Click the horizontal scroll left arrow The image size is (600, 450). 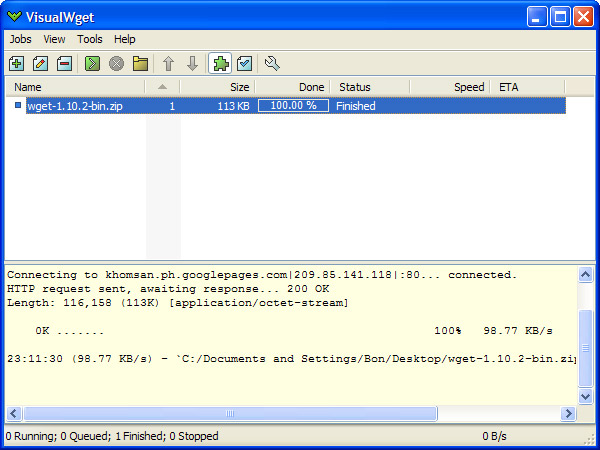click(x=14, y=413)
